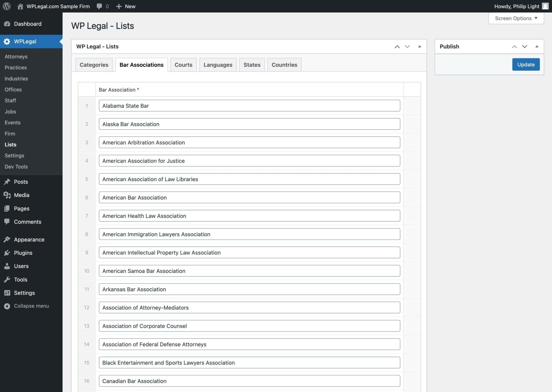This screenshot has width=552, height=392.
Task: Edit the Arkansas Bar Association field
Action: (249, 289)
